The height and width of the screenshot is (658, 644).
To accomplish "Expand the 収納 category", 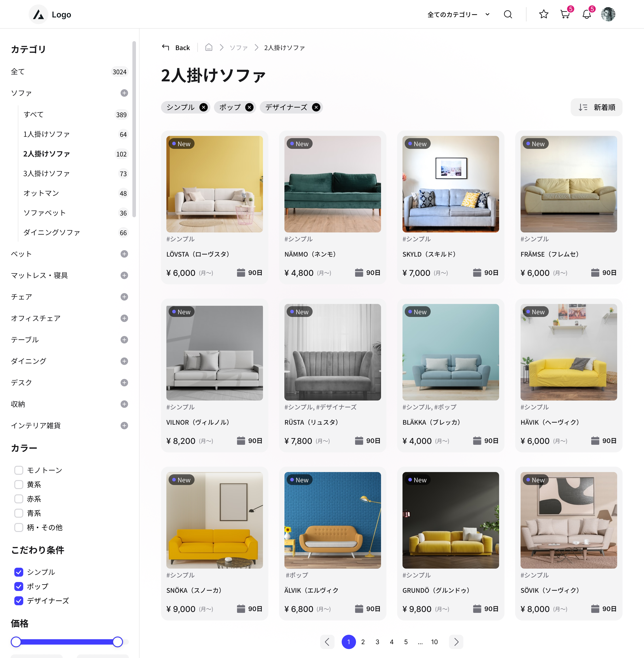I will pos(124,404).
